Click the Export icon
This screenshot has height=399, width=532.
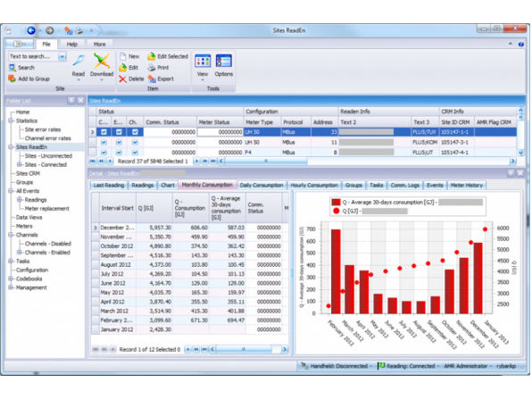click(x=152, y=79)
